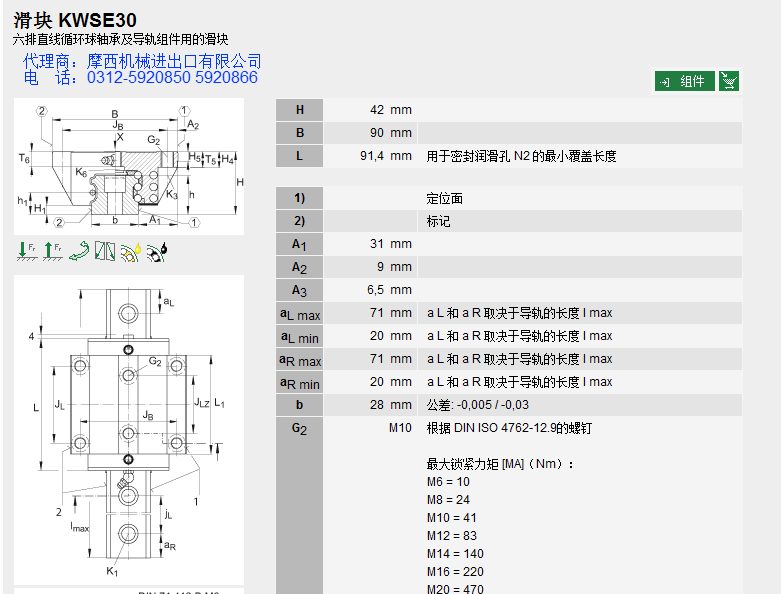Image resolution: width=781 pixels, height=594 pixels.
Task: Click the yellow drop oil lubrication icon
Action: 130,252
